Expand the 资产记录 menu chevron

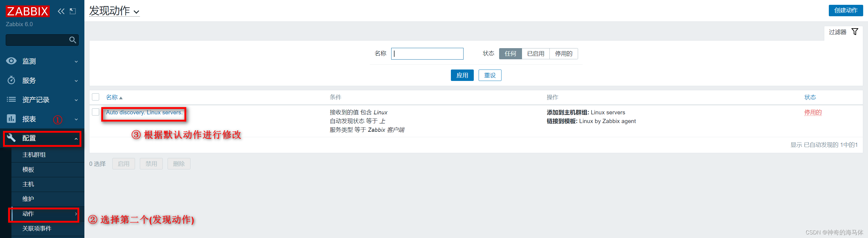coord(76,100)
